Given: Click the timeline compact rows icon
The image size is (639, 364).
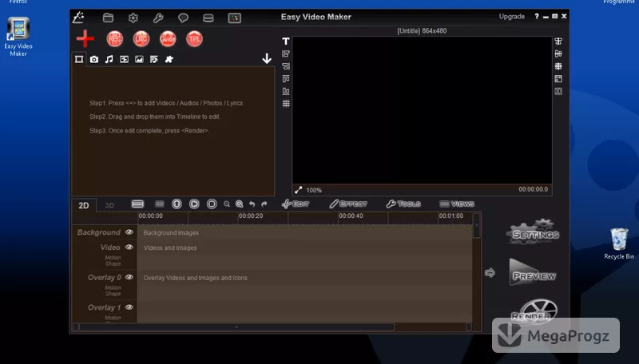Looking at the screenshot, I should coord(159,204).
